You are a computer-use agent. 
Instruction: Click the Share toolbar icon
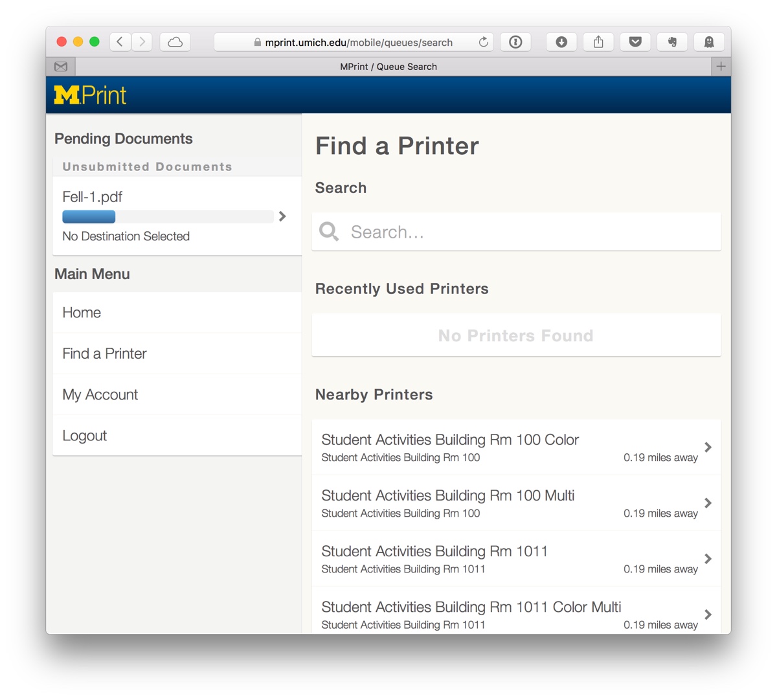tap(598, 42)
